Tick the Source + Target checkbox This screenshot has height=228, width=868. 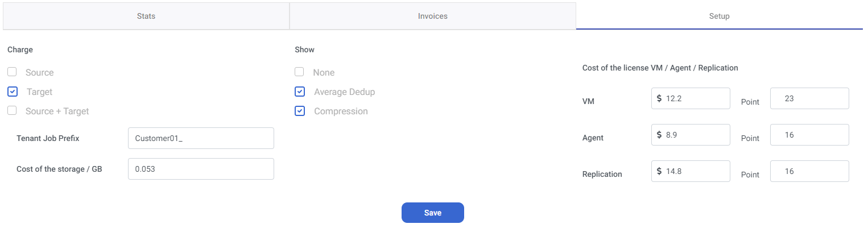[12, 110]
